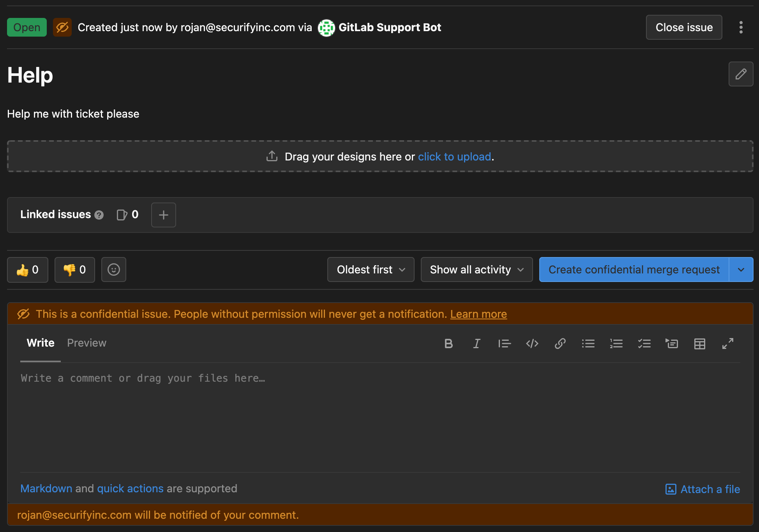Click the Close issue button
Screen dimensions: 759x532
684,27
